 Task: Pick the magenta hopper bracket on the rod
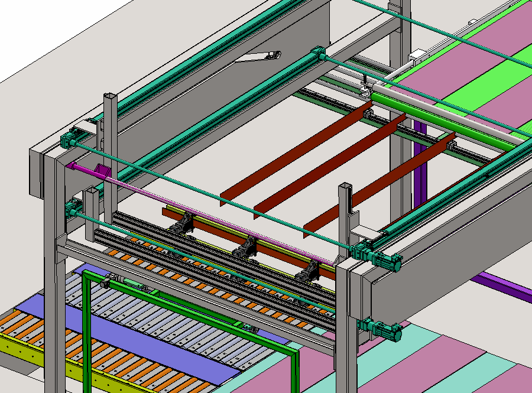102,170
